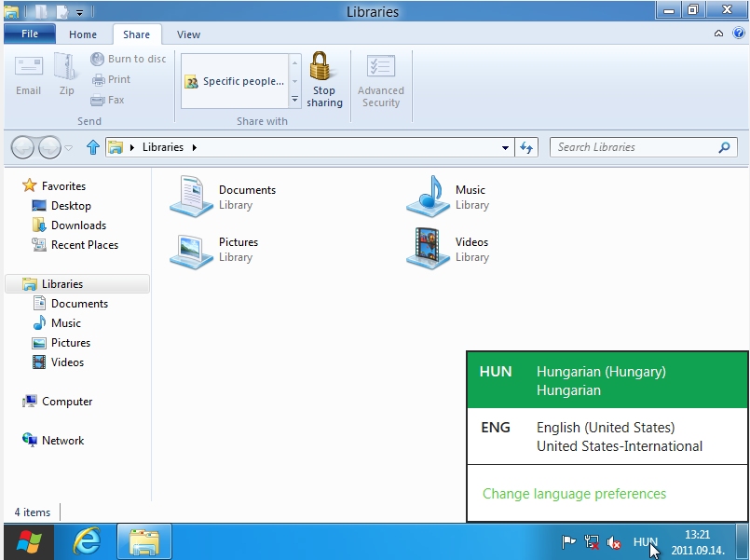Expand the Share with gallery list
The width and height of the screenshot is (750, 560).
294,100
